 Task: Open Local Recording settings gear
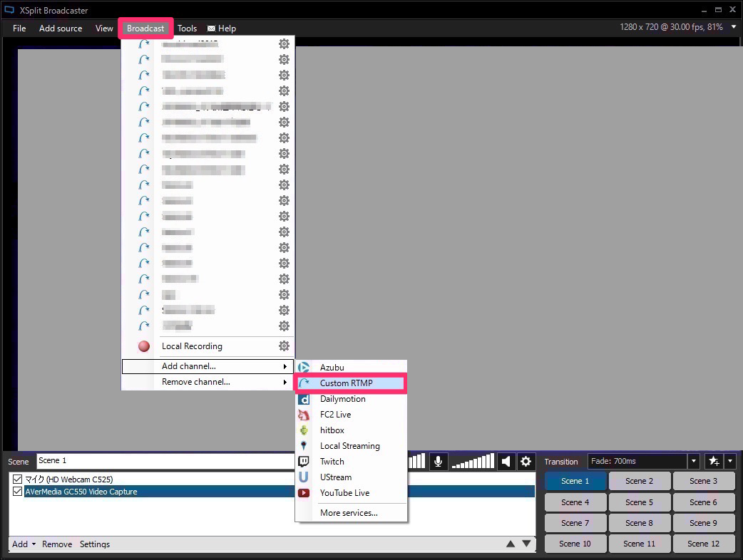pyautogui.click(x=284, y=346)
